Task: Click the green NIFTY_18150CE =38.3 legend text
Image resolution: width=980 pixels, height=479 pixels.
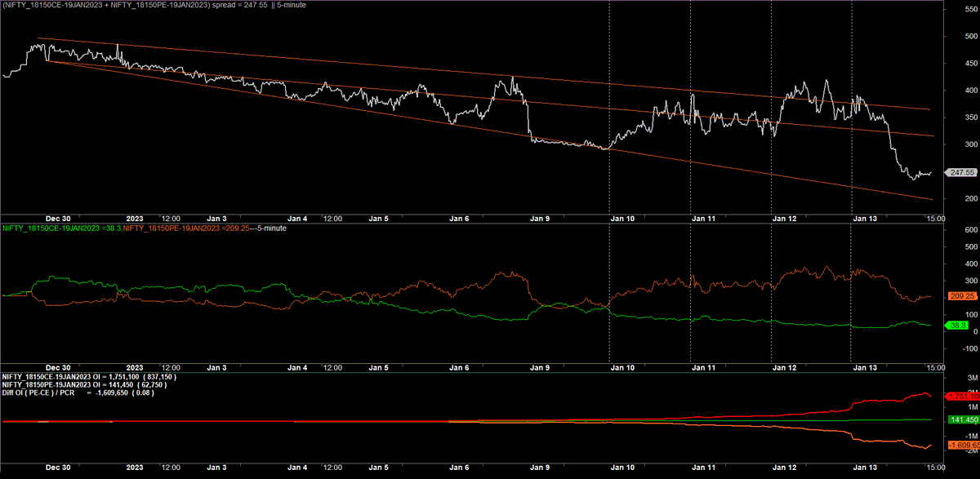Action: (61, 228)
